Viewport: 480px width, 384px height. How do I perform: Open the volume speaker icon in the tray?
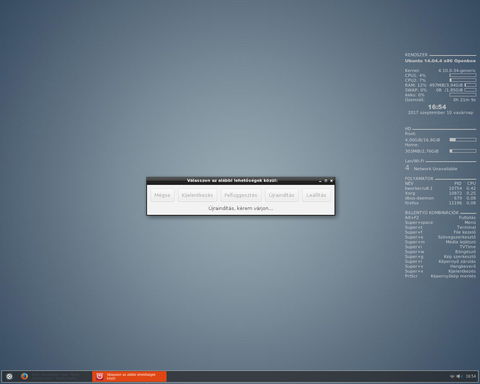point(459,376)
